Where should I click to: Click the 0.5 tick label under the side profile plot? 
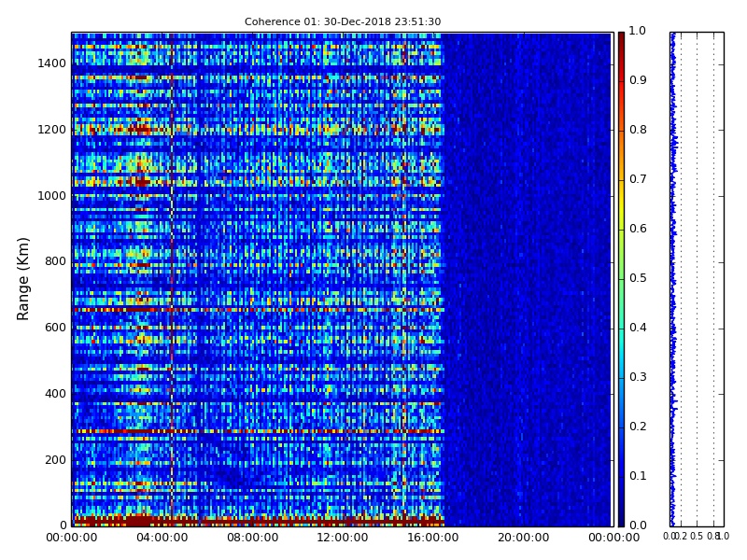[x=697, y=536]
